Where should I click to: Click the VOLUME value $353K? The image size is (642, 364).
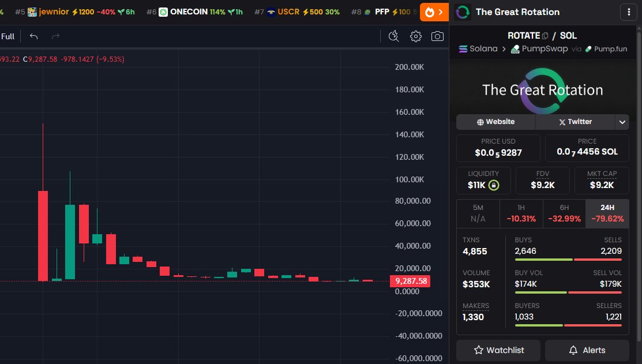tap(476, 284)
